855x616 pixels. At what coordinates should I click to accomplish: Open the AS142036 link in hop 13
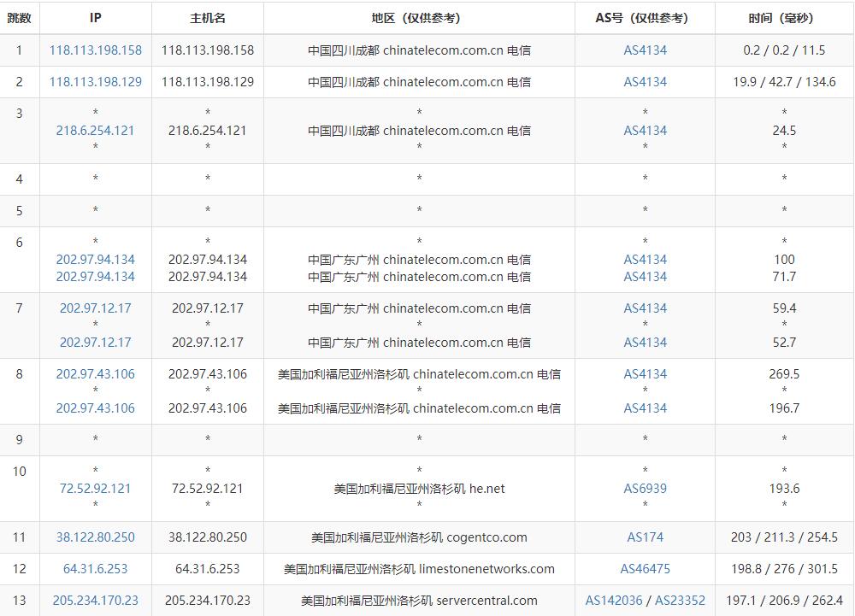pyautogui.click(x=613, y=601)
